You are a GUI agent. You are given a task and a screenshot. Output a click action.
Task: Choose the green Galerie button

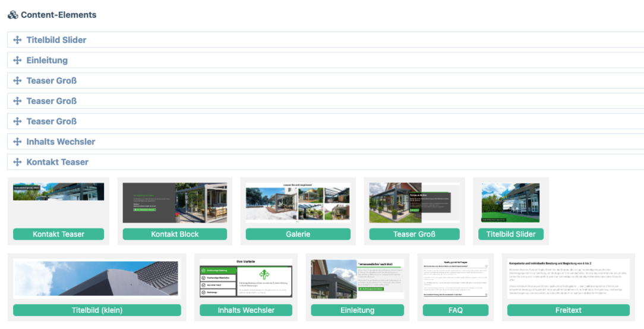298,234
